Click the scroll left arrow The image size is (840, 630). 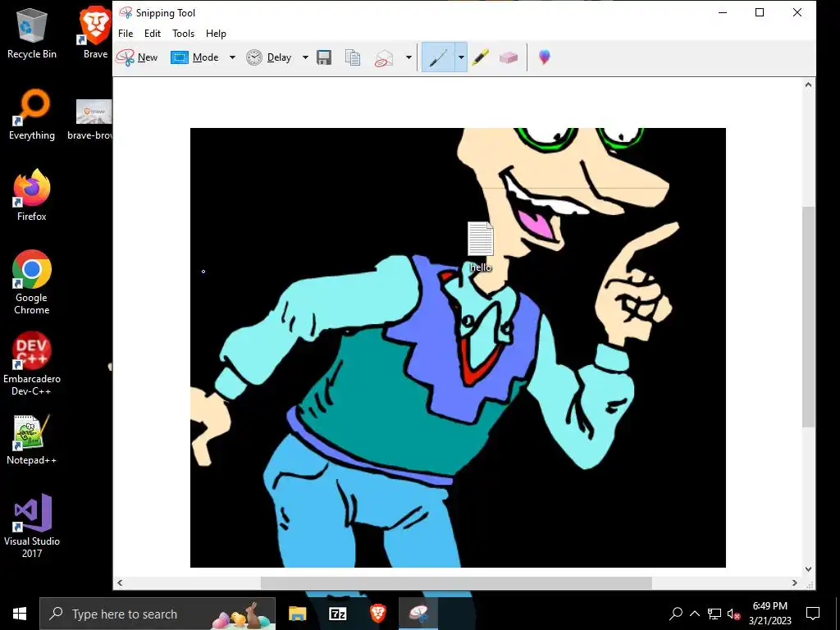tap(120, 583)
